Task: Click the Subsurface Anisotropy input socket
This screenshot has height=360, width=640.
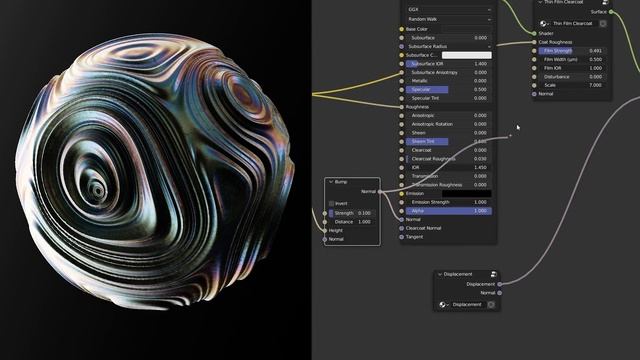Action: 402,73
